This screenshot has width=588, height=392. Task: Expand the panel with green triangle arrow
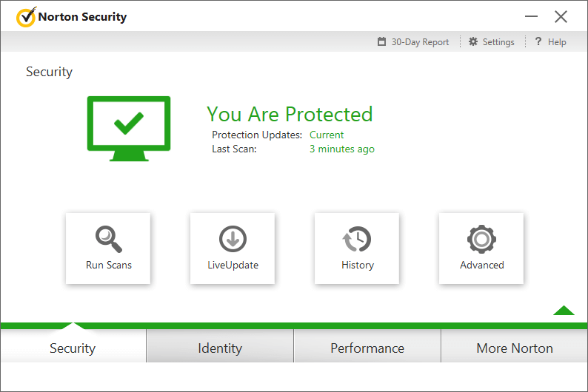(x=564, y=311)
